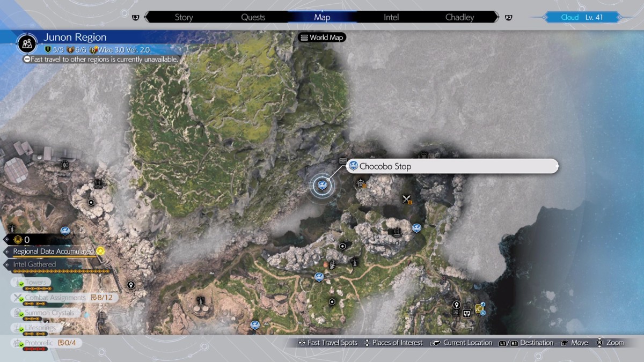This screenshot has height=362, width=644.
Task: Click the hexagon marker between the two southern Chocobo Stops
Action: (332, 302)
